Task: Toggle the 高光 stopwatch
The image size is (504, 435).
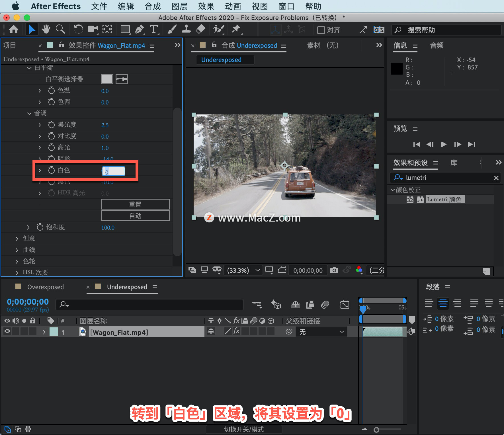Action: [x=51, y=147]
